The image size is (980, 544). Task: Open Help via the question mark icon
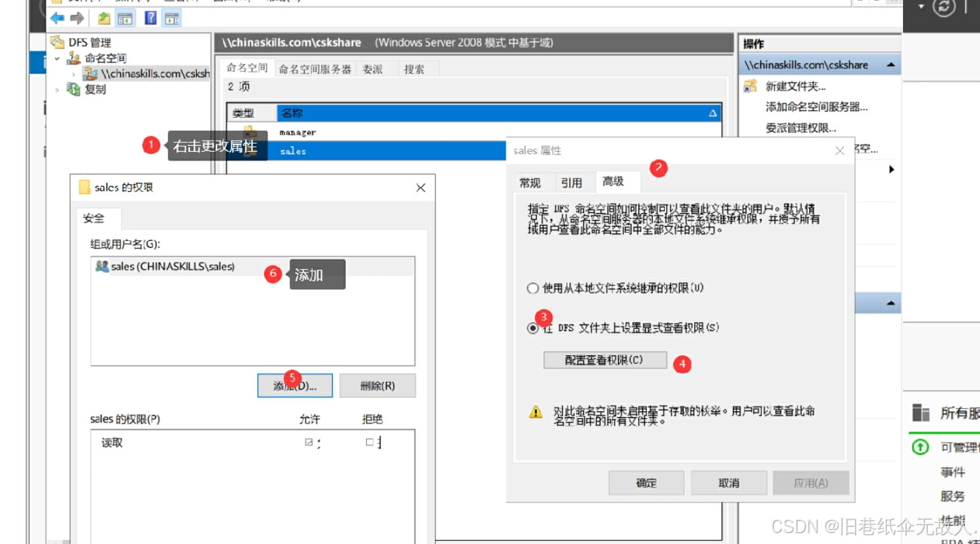click(150, 18)
